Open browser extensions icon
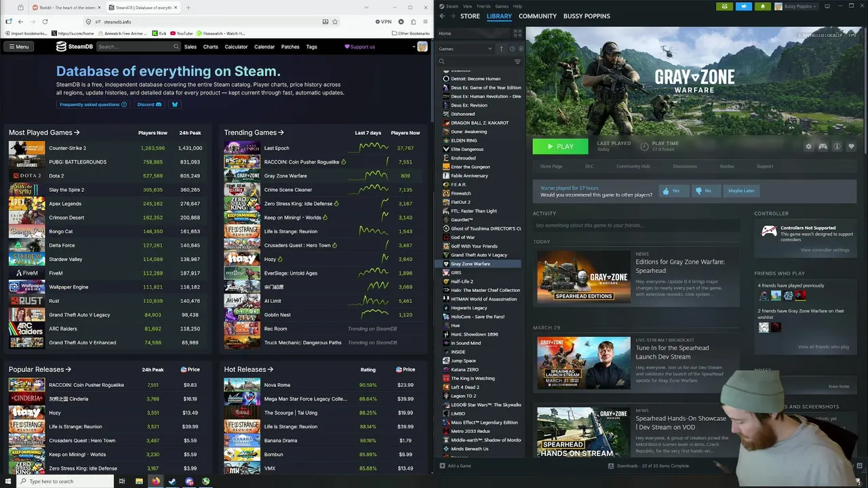Screen dimensions: 868x488 414,22
